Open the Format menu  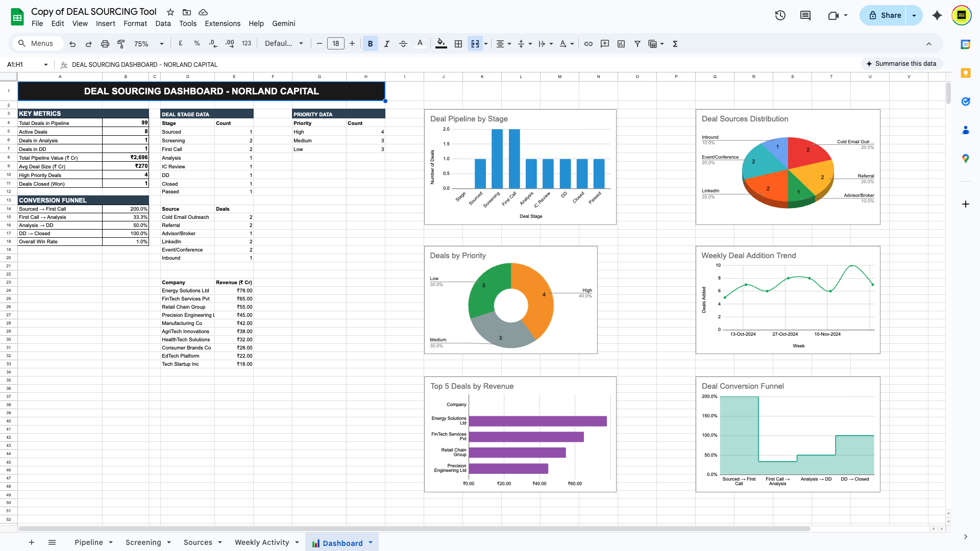coord(135,23)
